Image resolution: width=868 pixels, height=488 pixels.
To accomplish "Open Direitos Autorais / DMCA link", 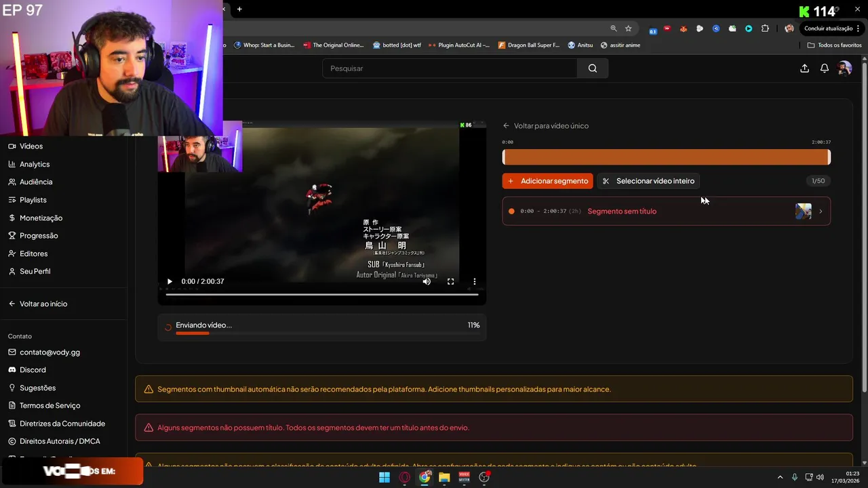I will (x=60, y=441).
